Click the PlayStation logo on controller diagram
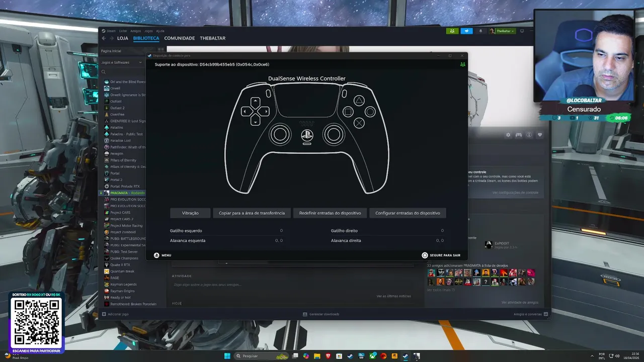 point(306,135)
